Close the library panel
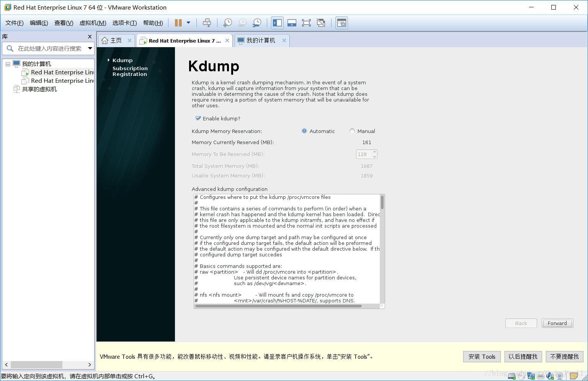The height and width of the screenshot is (381, 588). (x=90, y=36)
